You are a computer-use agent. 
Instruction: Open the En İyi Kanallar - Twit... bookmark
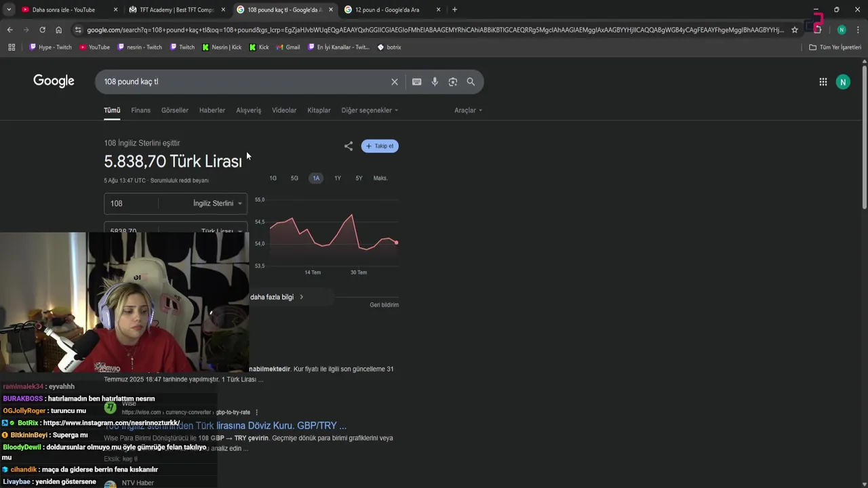(338, 47)
